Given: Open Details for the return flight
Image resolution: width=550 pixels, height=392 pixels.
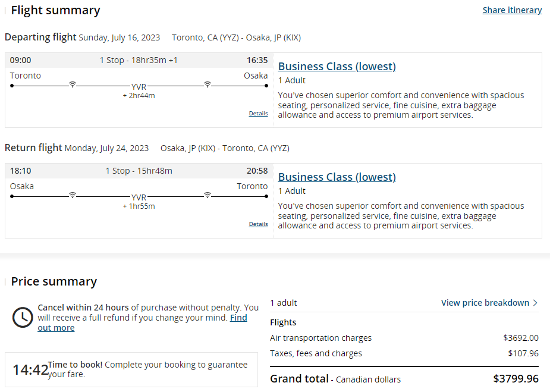Looking at the screenshot, I should [258, 224].
